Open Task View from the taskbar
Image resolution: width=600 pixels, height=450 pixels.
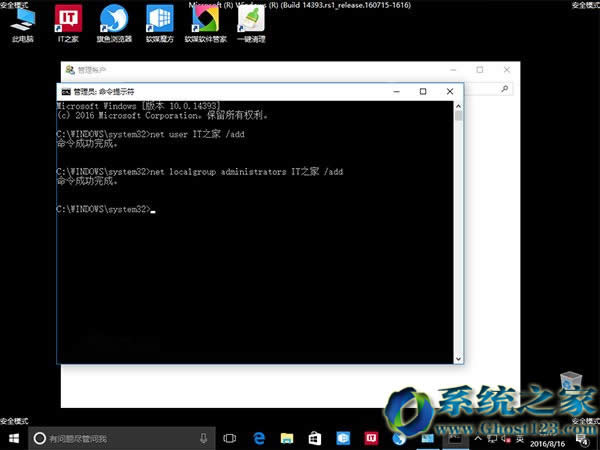click(230, 438)
